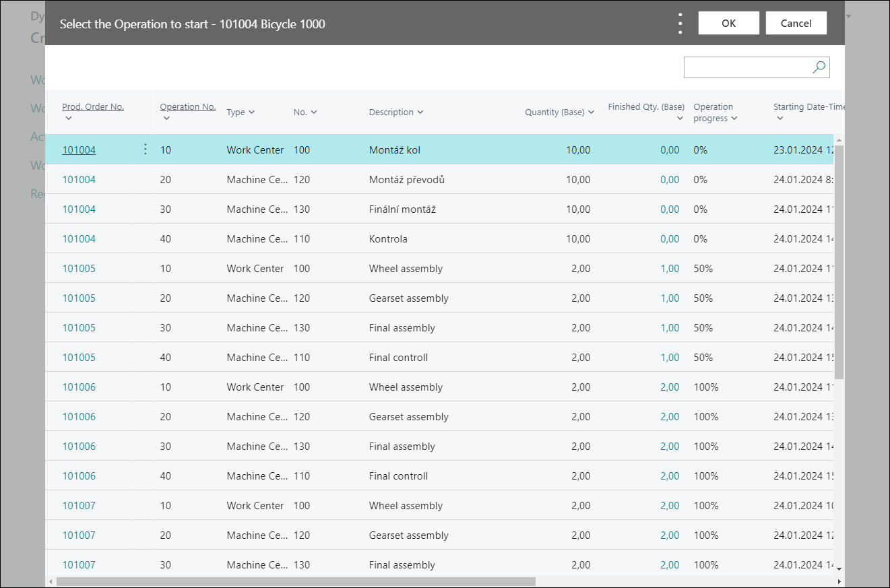
Task: Open row actions menu for order 101004
Action: 146,150
